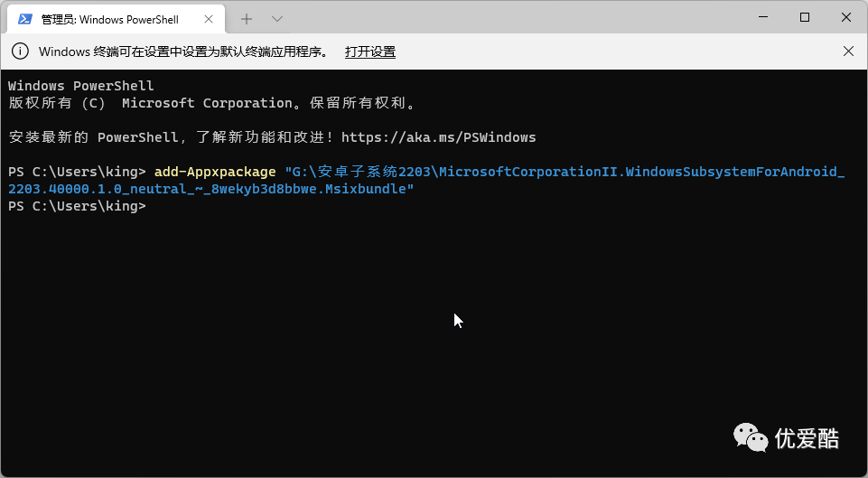
Task: Click the Microsoft Corporation copyright line
Action: (x=212, y=103)
